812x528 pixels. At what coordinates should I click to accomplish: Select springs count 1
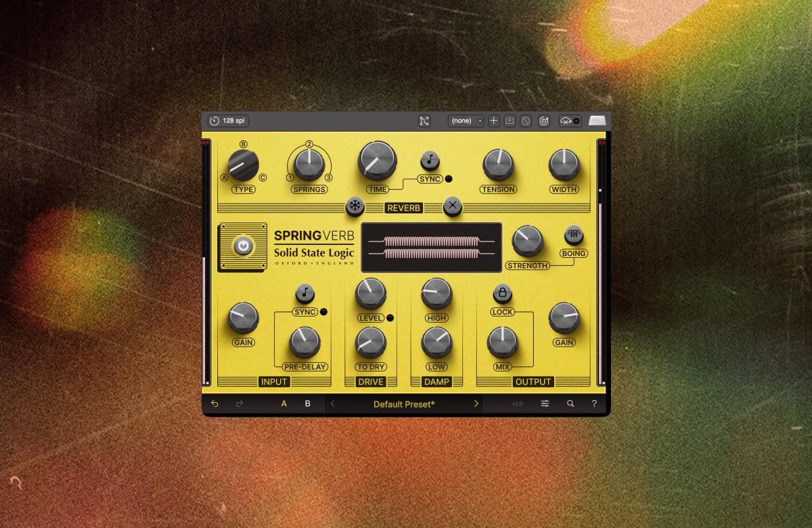pos(290,177)
